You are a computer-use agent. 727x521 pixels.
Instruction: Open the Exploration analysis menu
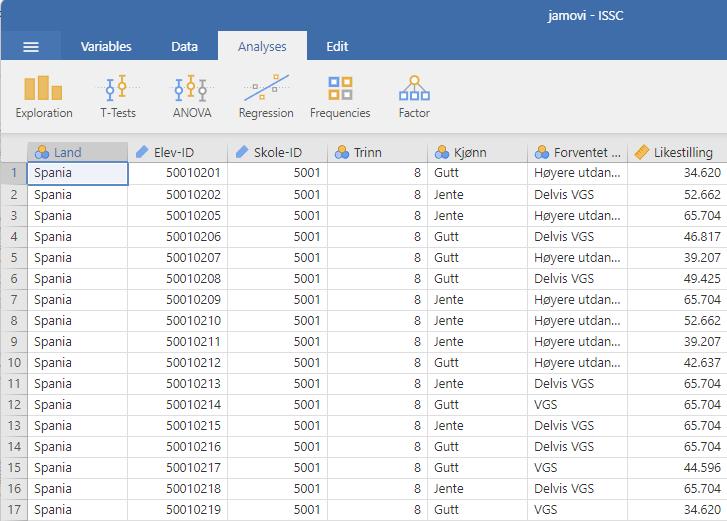click(44, 98)
